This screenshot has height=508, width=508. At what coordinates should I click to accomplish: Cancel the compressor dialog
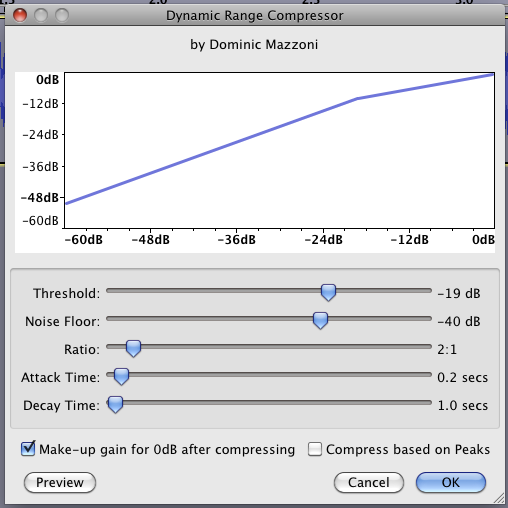pyautogui.click(x=369, y=482)
